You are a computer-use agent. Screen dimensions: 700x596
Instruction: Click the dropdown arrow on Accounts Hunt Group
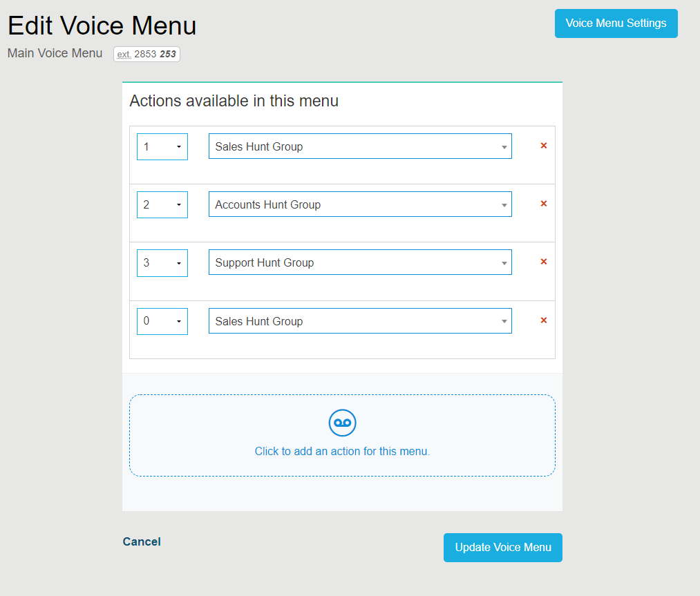click(504, 204)
